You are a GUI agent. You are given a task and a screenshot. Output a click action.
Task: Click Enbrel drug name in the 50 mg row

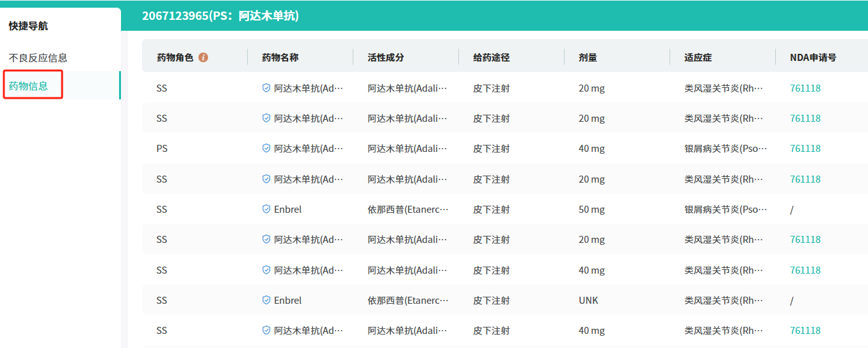coord(288,209)
